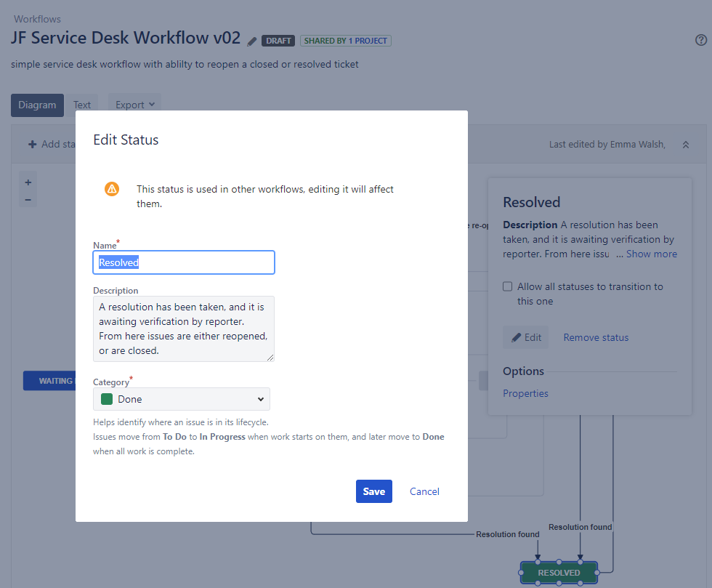Open help via the question mark icon
The width and height of the screenshot is (712, 588).
700,39
